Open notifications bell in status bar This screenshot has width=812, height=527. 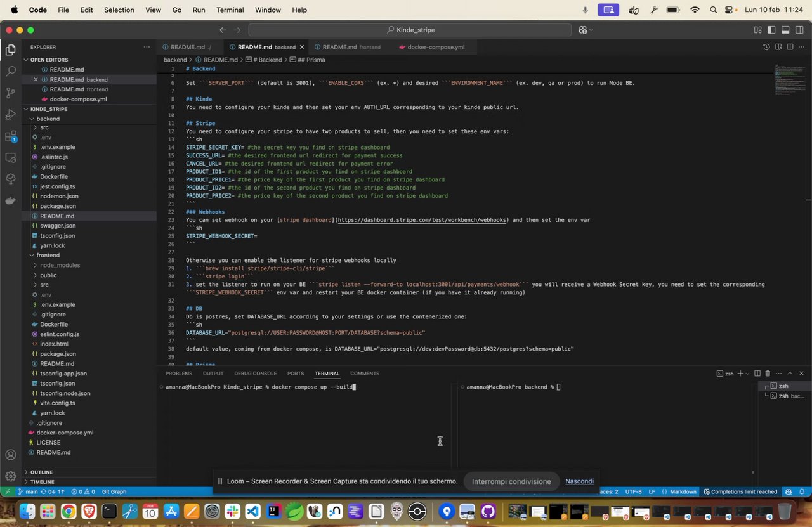click(x=802, y=491)
